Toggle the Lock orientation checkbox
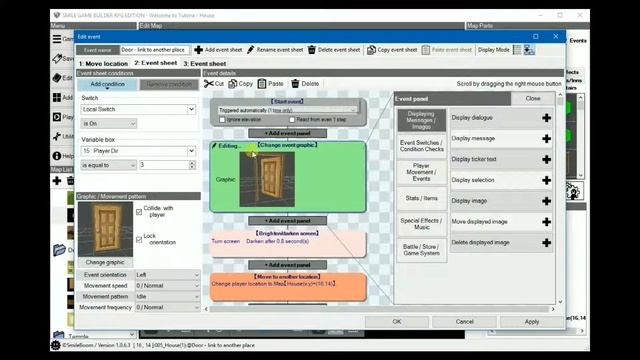Viewport: 640px width, 360px height. (x=139, y=240)
